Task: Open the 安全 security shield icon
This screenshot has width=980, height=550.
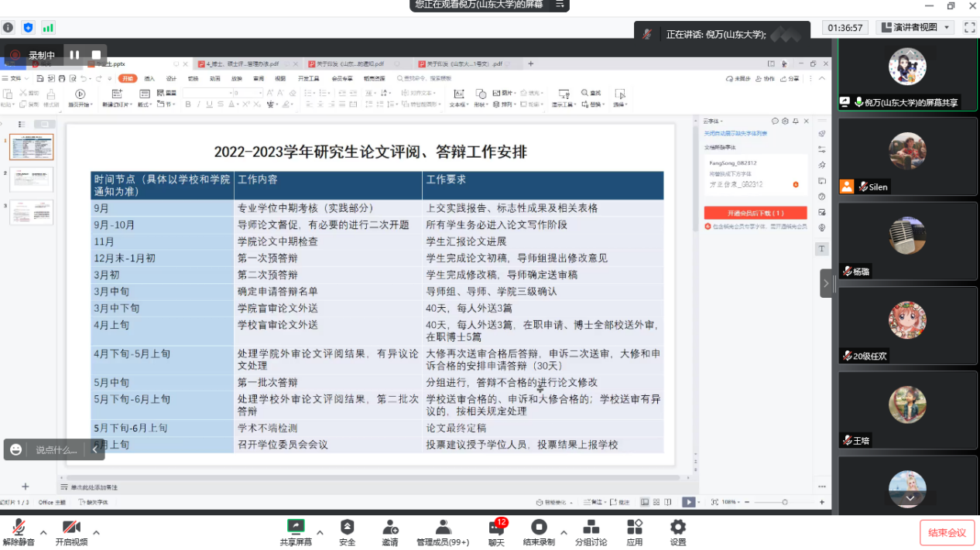Action: point(348,528)
